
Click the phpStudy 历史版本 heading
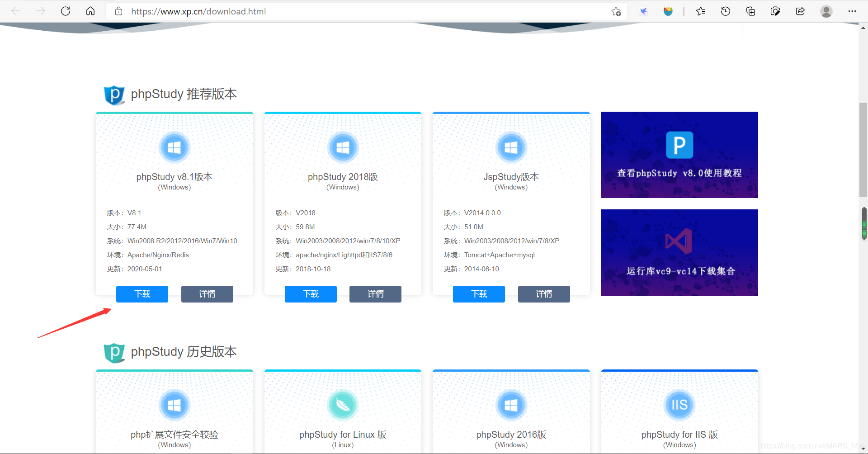(184, 352)
